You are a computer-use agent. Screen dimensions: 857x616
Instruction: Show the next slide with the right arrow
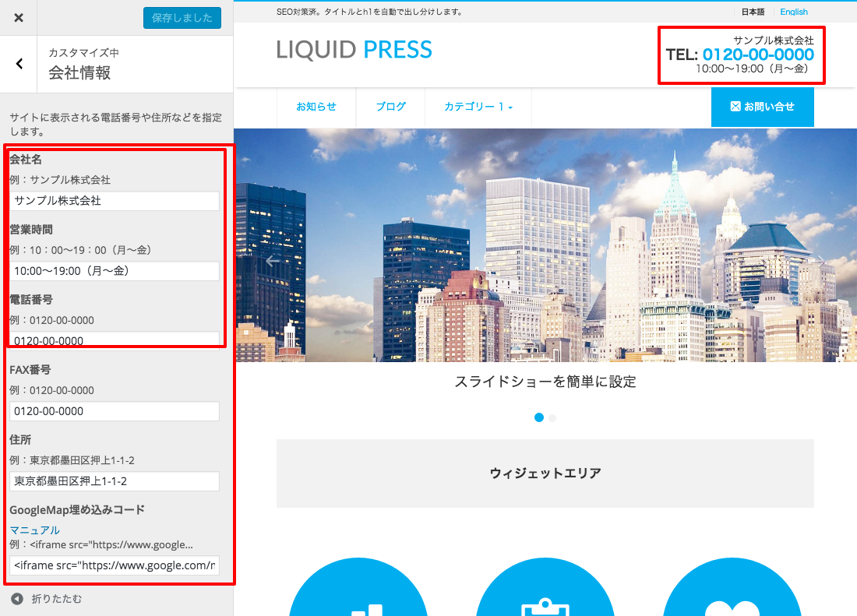pos(820,261)
